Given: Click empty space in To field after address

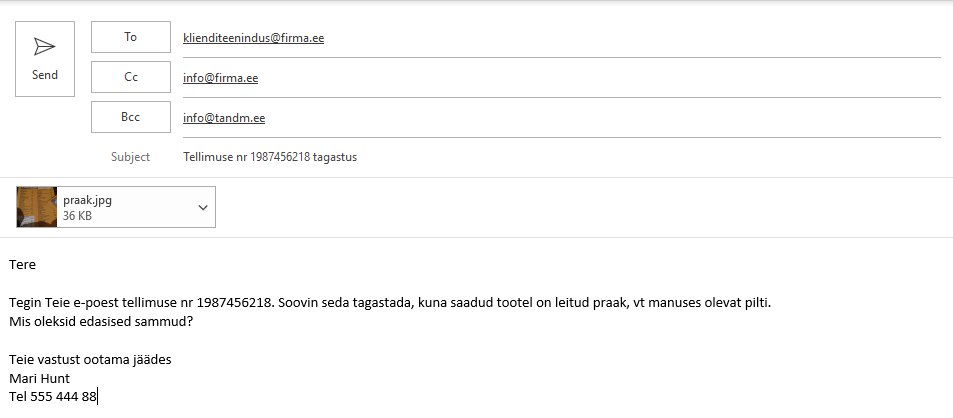Looking at the screenshot, I should [632, 38].
